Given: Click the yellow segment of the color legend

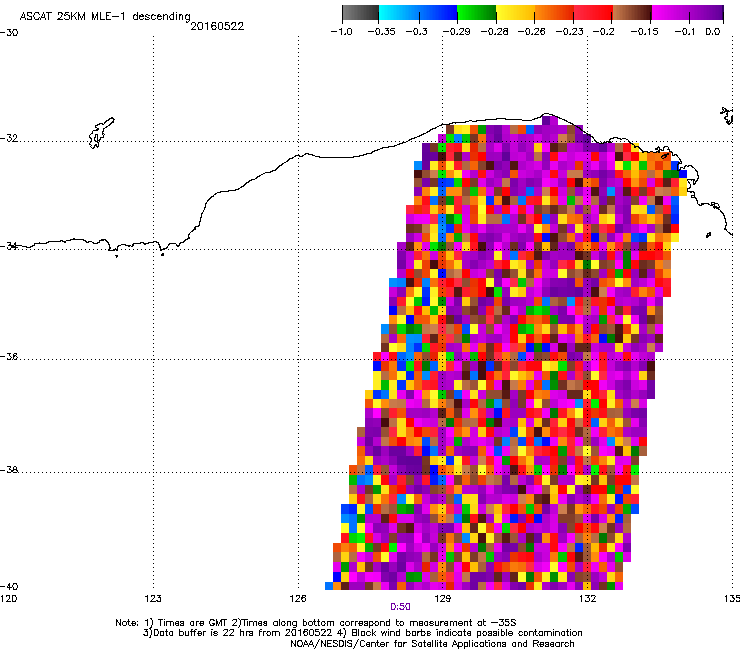Looking at the screenshot, I should (515, 12).
